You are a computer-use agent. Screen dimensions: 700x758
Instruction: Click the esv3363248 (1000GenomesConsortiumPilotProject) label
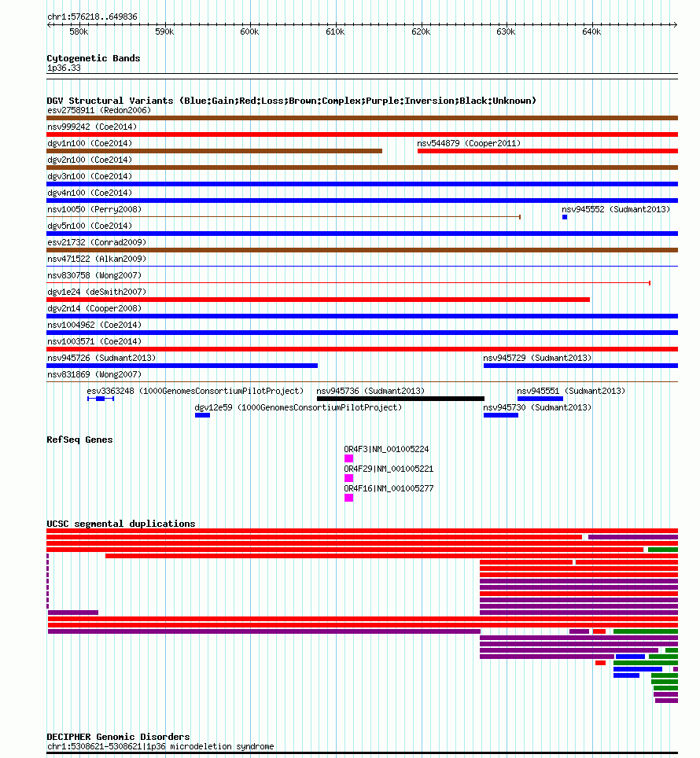click(x=195, y=391)
